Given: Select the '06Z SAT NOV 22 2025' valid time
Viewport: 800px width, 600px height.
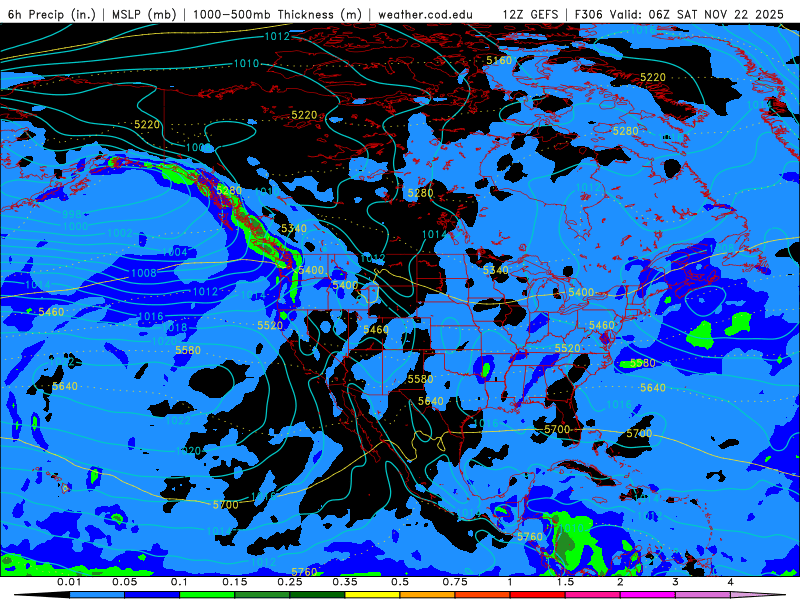Looking at the screenshot, I should coord(716,14).
